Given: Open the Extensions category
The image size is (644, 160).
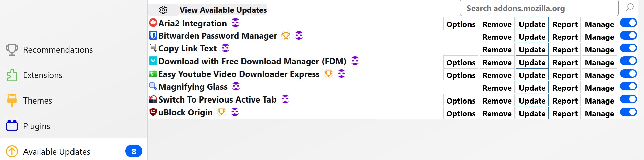Looking at the screenshot, I should coord(43,75).
